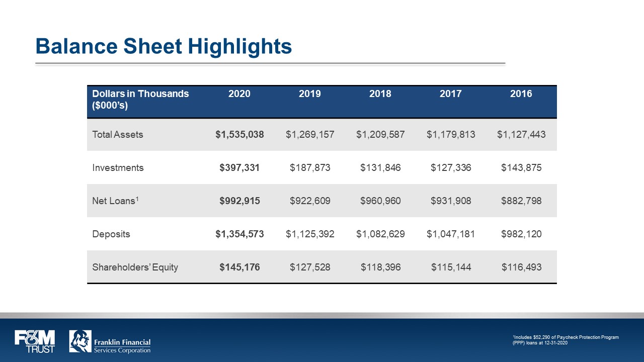Select the 2018 Net Loans value $960,960
The image size is (644, 362).
pyautogui.click(x=380, y=201)
